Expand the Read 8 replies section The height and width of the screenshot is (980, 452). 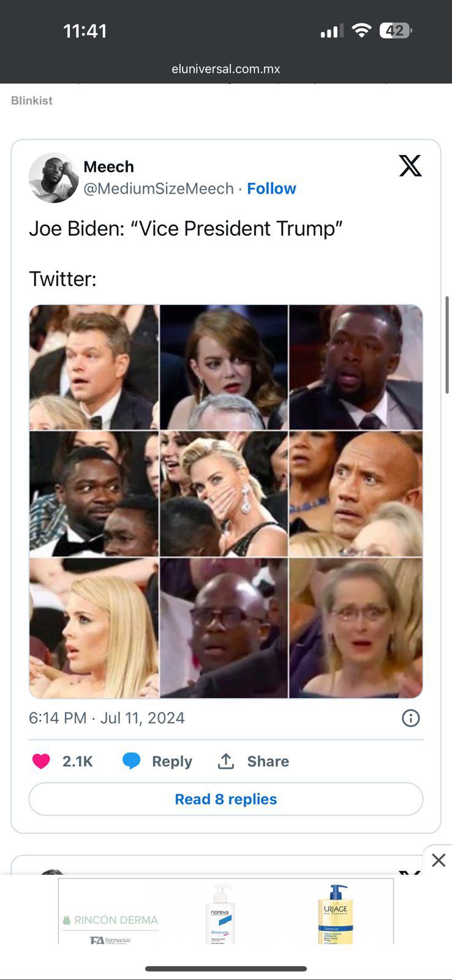[225, 799]
